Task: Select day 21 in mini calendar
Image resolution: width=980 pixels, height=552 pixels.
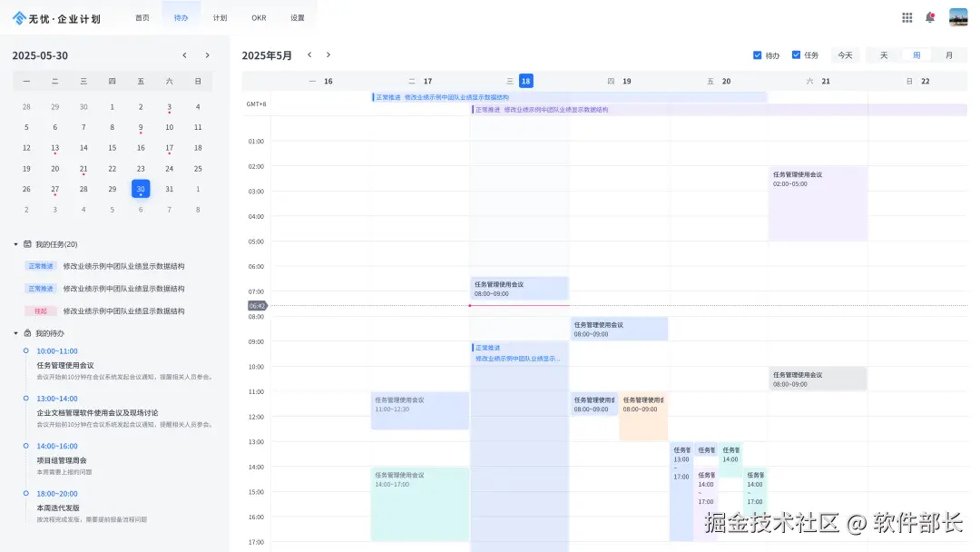Action: (x=83, y=169)
